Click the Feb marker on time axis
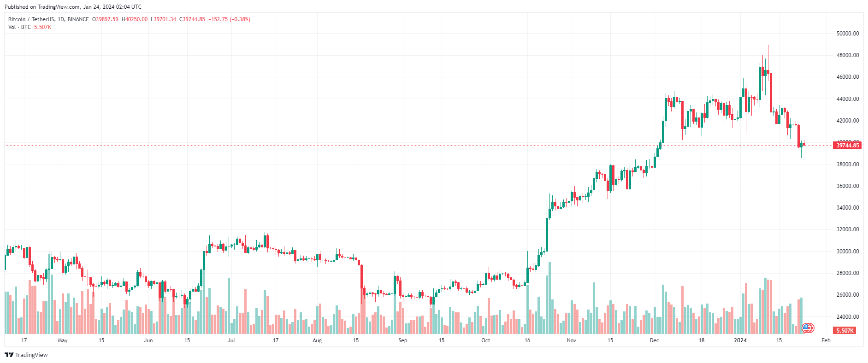This screenshot has width=868, height=363. tap(826, 340)
